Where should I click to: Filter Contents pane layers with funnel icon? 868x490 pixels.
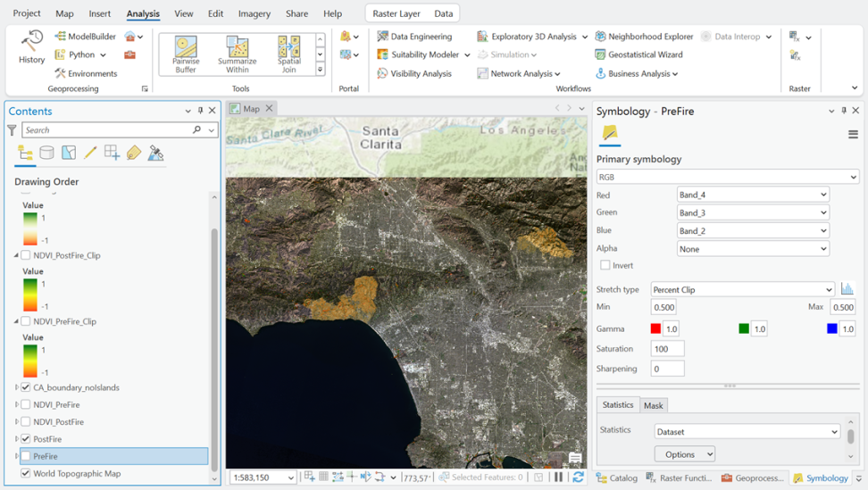coord(12,130)
